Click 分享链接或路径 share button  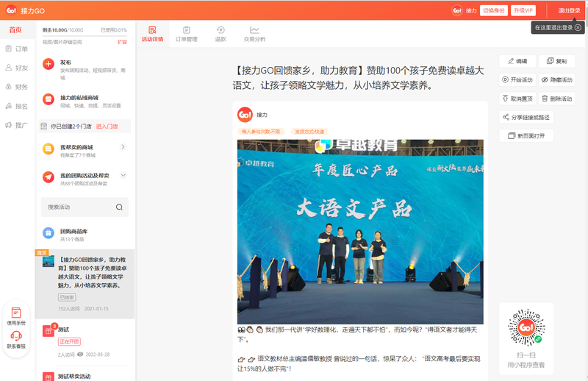click(526, 117)
